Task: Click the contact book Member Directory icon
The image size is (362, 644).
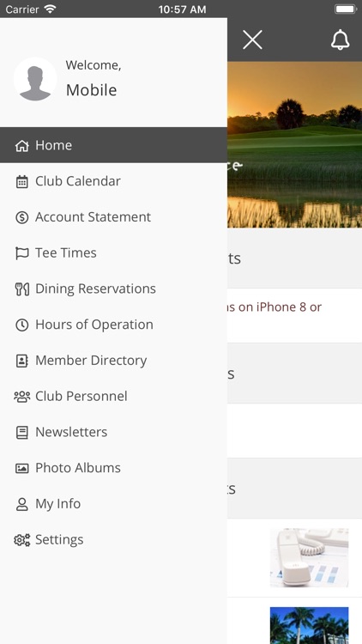Action: tap(21, 361)
